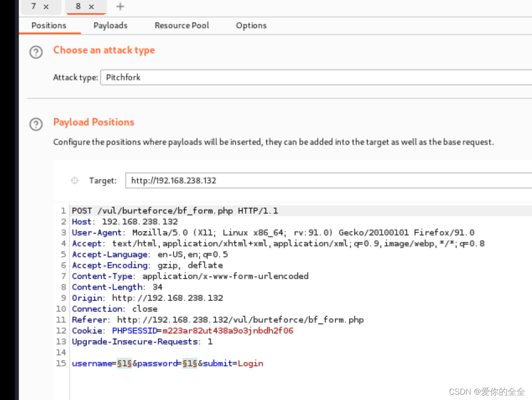This screenshot has width=532, height=400.
Task: Click the User-Agent header line
Action: point(273,232)
